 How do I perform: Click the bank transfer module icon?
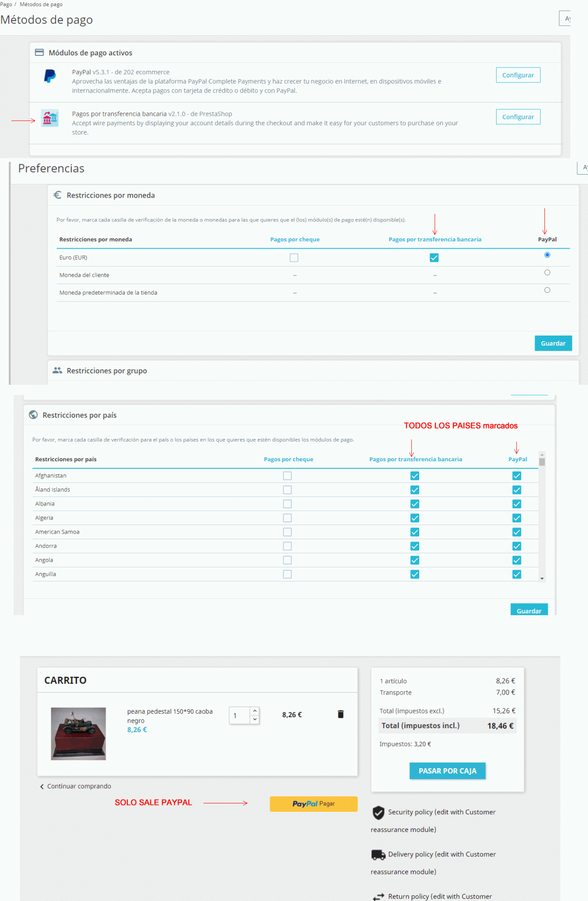click(x=50, y=118)
